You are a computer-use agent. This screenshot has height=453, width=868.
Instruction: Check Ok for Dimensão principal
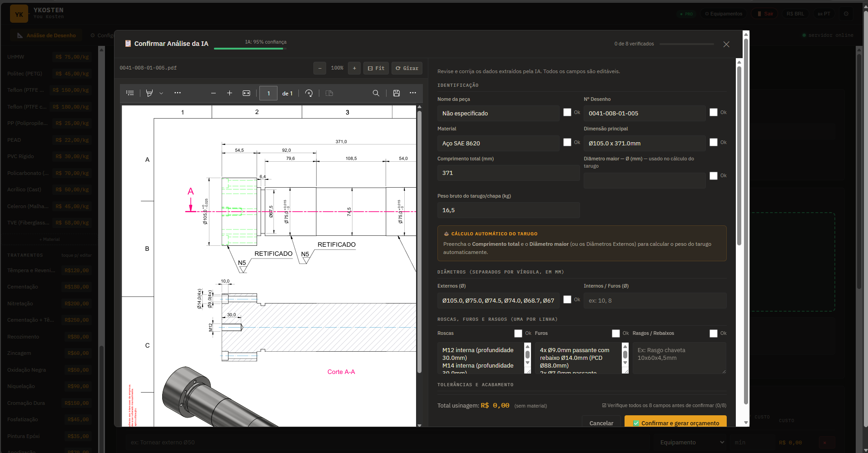(714, 142)
